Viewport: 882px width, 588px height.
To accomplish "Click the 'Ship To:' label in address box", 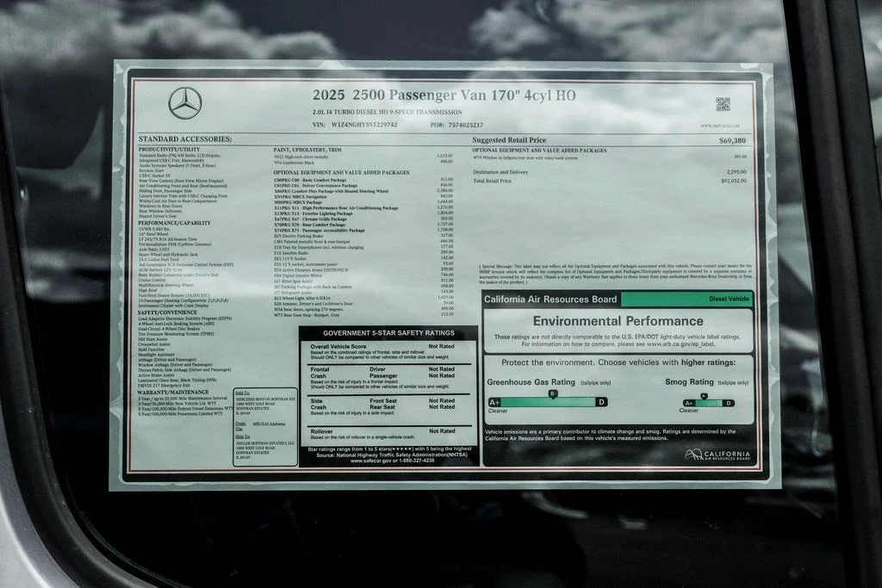I will click(x=242, y=436).
